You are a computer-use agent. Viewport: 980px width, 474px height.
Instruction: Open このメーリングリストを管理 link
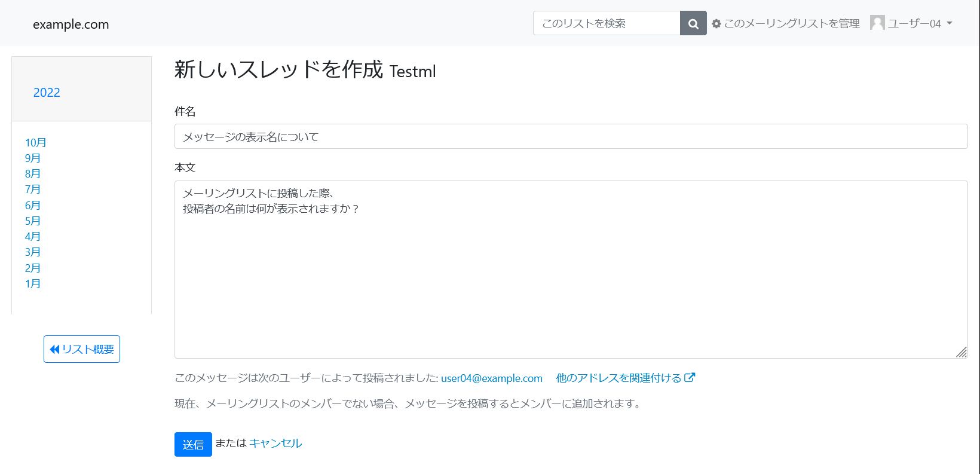point(786,24)
